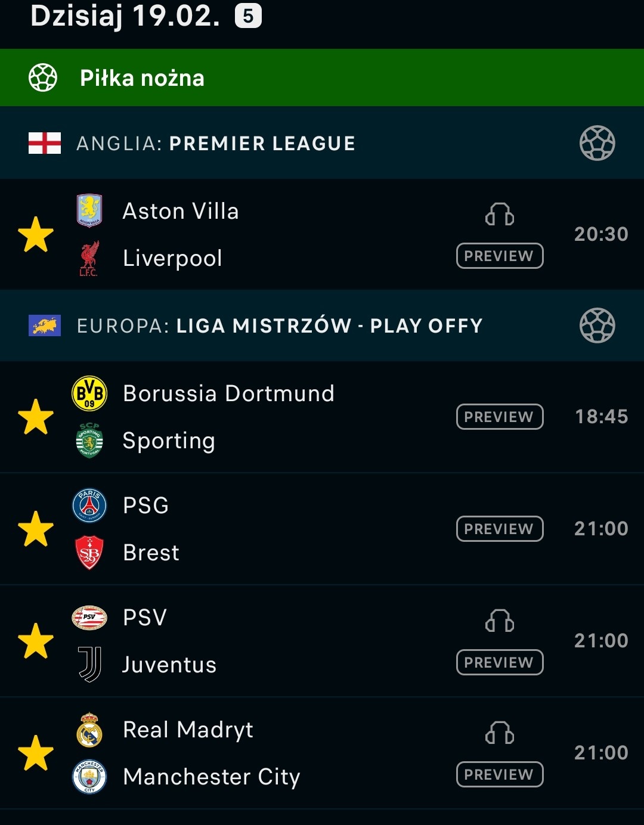Viewport: 644px width, 825px height.
Task: Toggle favorite star for PSV vs Juventus
Action: (x=36, y=641)
